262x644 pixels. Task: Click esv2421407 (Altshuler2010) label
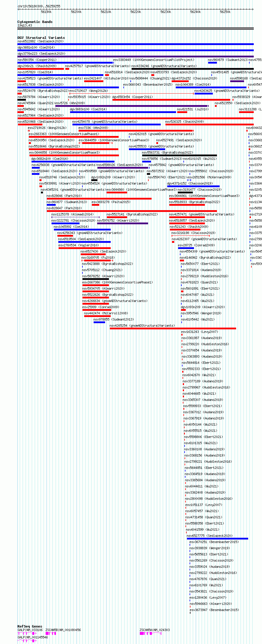pyautogui.click(x=107, y=78)
